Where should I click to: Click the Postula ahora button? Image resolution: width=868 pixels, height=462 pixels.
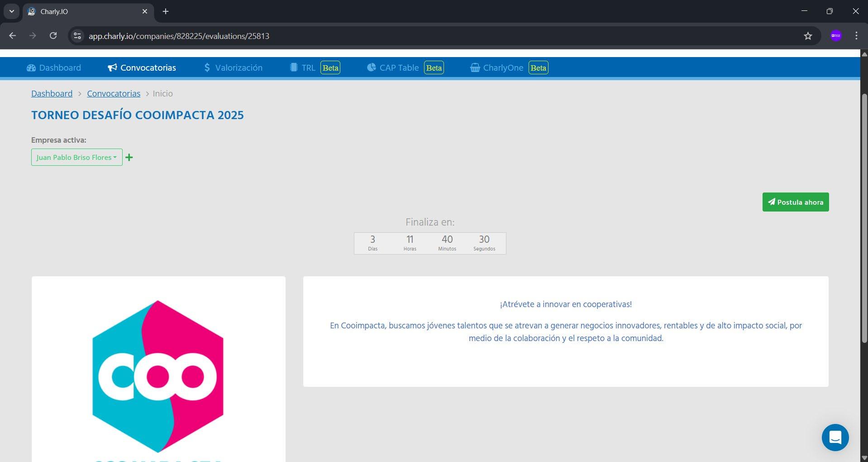pyautogui.click(x=796, y=202)
